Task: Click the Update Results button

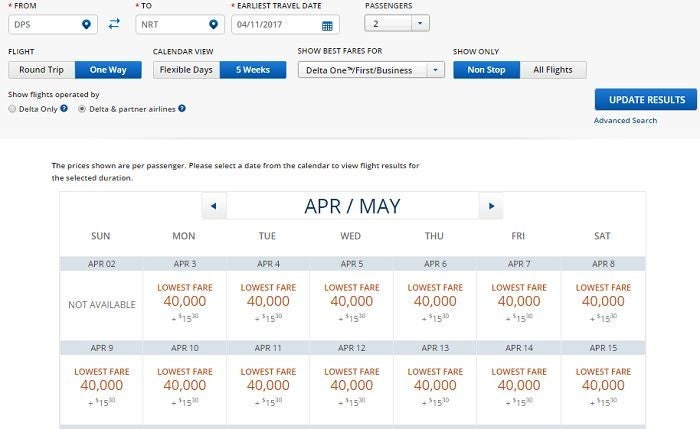Action: point(645,100)
